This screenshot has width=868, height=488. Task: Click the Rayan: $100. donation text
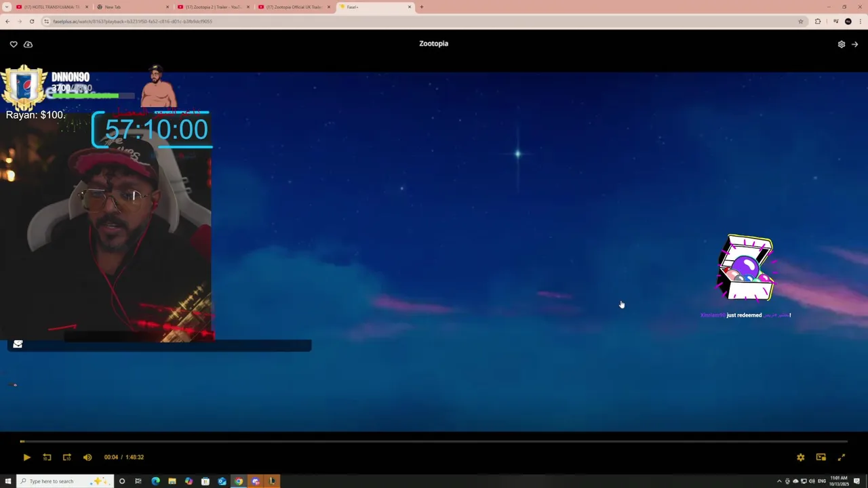(35, 115)
